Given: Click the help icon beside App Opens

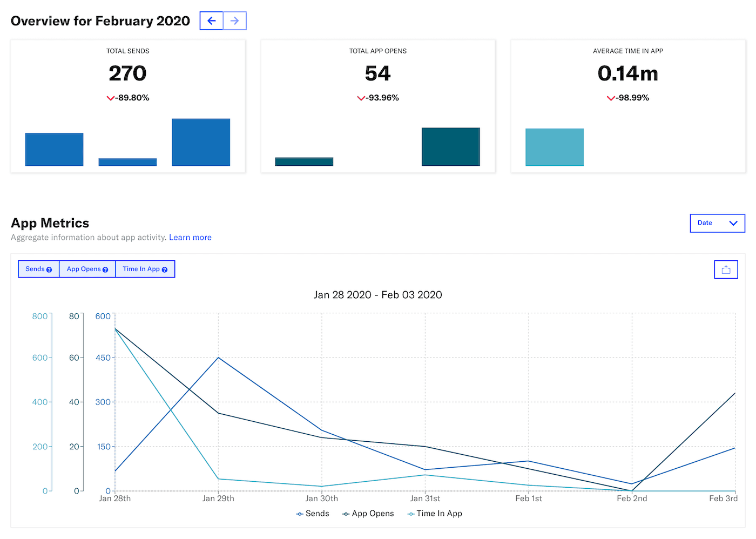Looking at the screenshot, I should pos(105,268).
